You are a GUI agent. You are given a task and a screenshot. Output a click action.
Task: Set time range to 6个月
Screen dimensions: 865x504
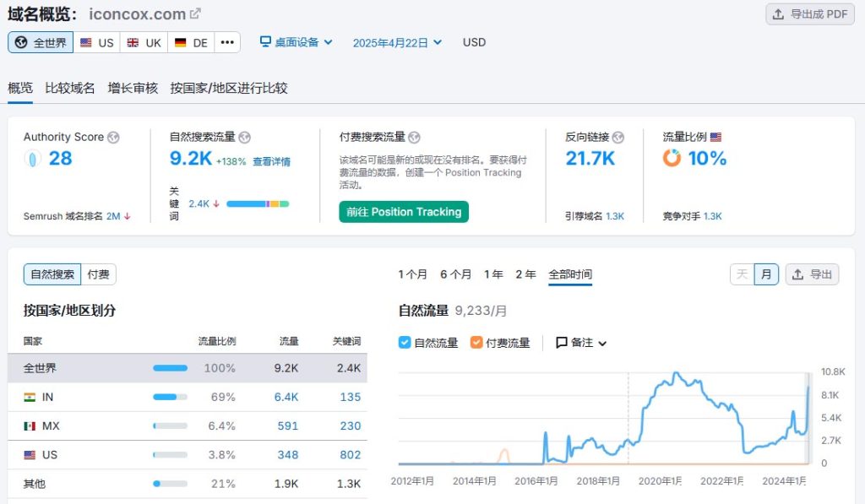click(x=455, y=274)
